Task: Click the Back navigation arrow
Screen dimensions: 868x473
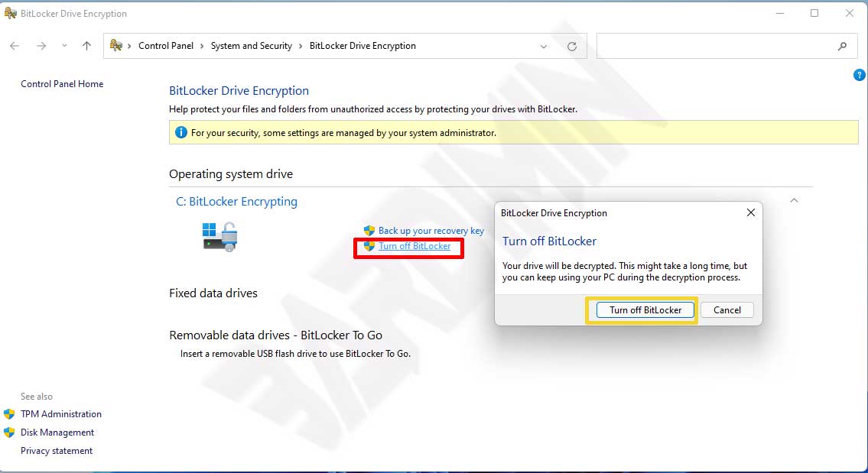Action: 15,46
